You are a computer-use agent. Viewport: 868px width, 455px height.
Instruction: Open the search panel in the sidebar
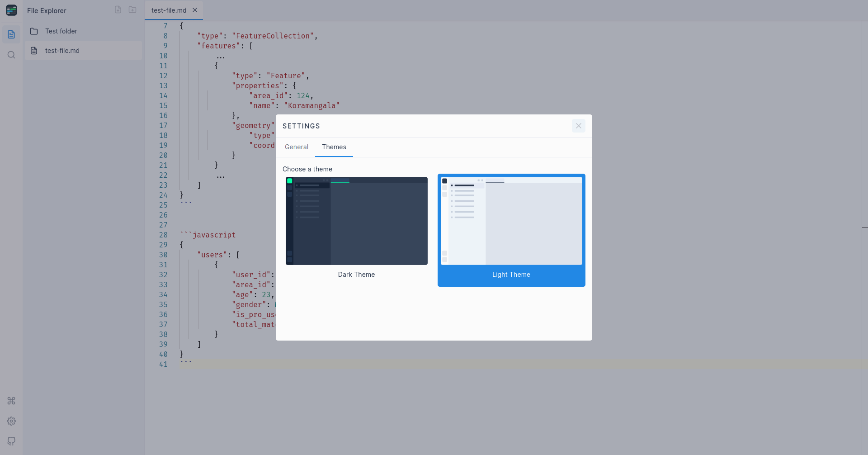(x=11, y=55)
